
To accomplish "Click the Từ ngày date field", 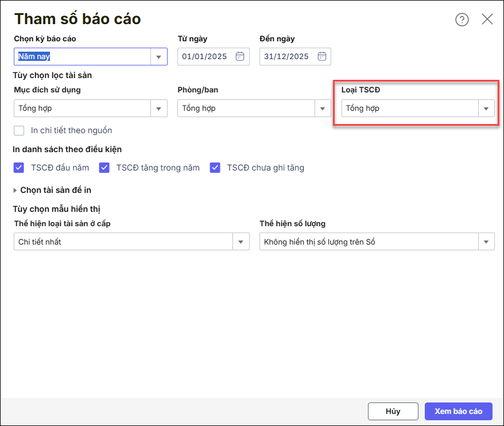I will click(205, 56).
